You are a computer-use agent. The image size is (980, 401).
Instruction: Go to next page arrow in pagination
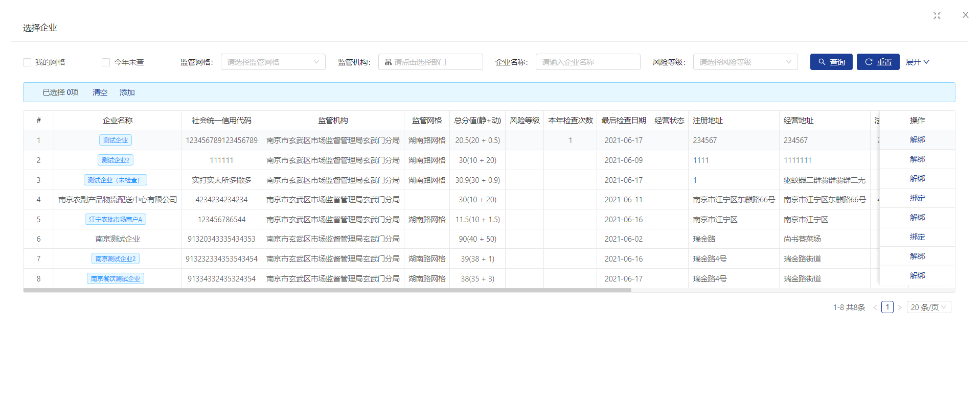[x=900, y=308]
